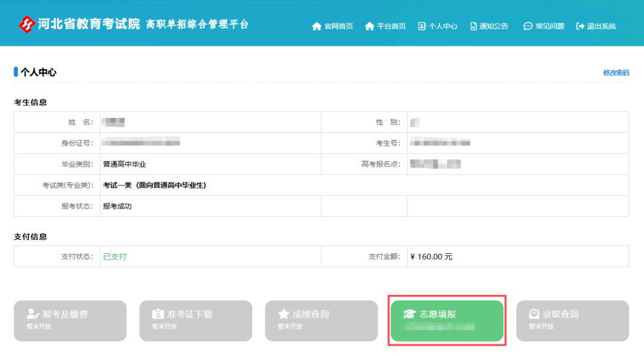Click the 准考证下载 button
The height and width of the screenshot is (364, 644).
coord(196,321)
